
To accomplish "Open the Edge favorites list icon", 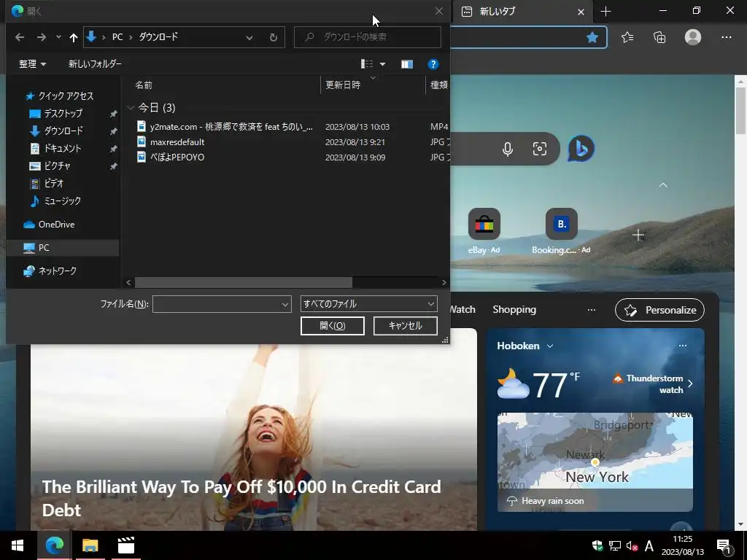I will tap(627, 37).
